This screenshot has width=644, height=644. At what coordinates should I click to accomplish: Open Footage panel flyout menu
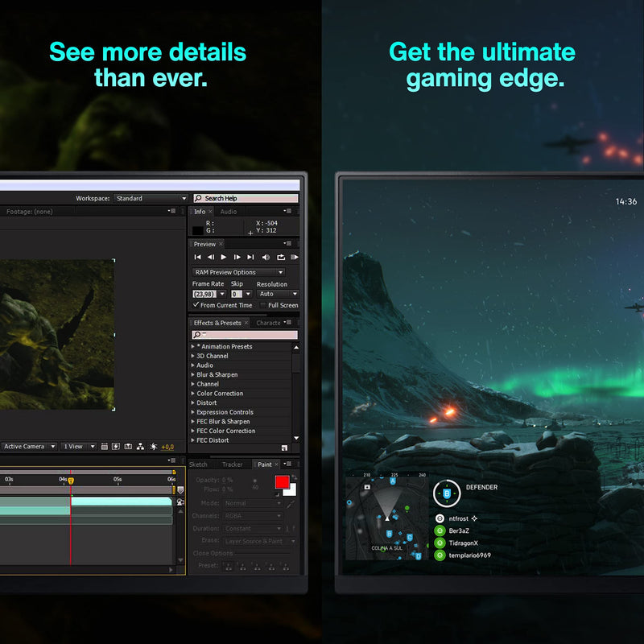click(x=171, y=211)
